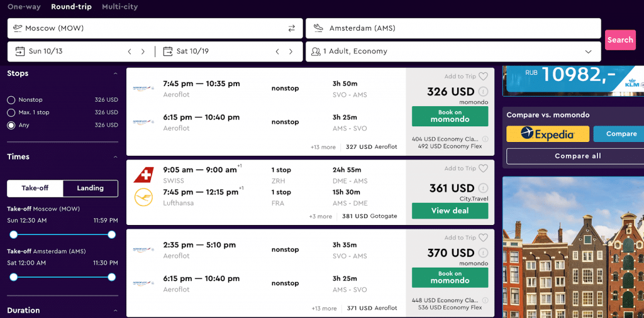Show info icon next to 361 USD
This screenshot has width=644, height=318.
pyautogui.click(x=484, y=189)
